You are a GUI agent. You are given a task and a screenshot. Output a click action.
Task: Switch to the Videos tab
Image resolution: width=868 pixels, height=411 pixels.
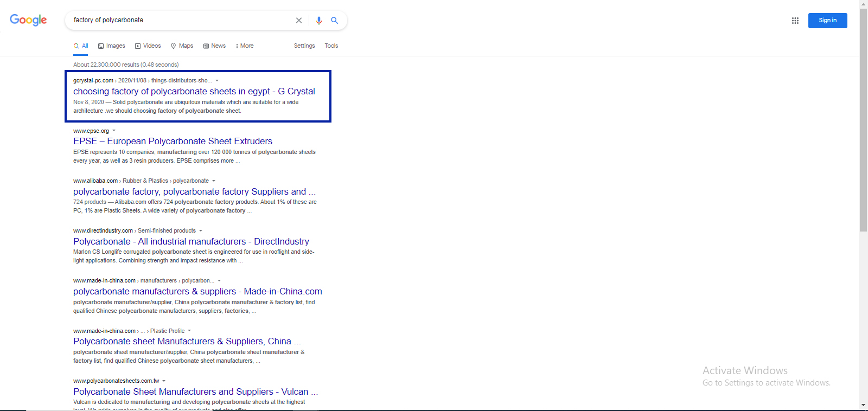148,46
